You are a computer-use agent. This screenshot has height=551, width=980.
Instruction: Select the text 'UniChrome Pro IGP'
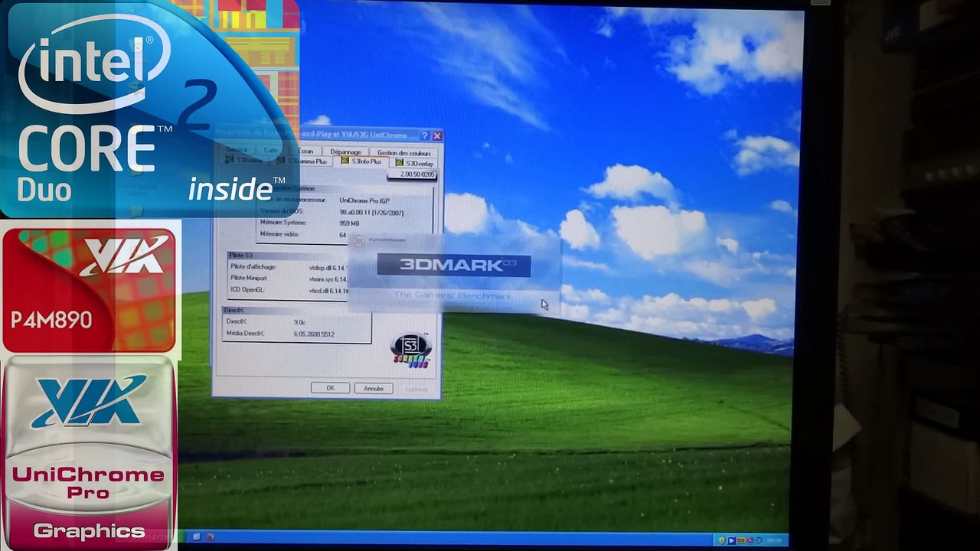coord(364,201)
